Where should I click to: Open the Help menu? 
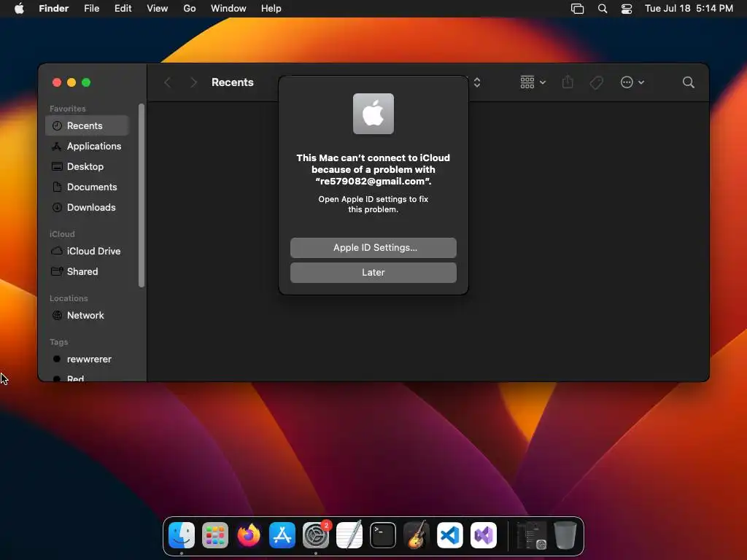271,9
